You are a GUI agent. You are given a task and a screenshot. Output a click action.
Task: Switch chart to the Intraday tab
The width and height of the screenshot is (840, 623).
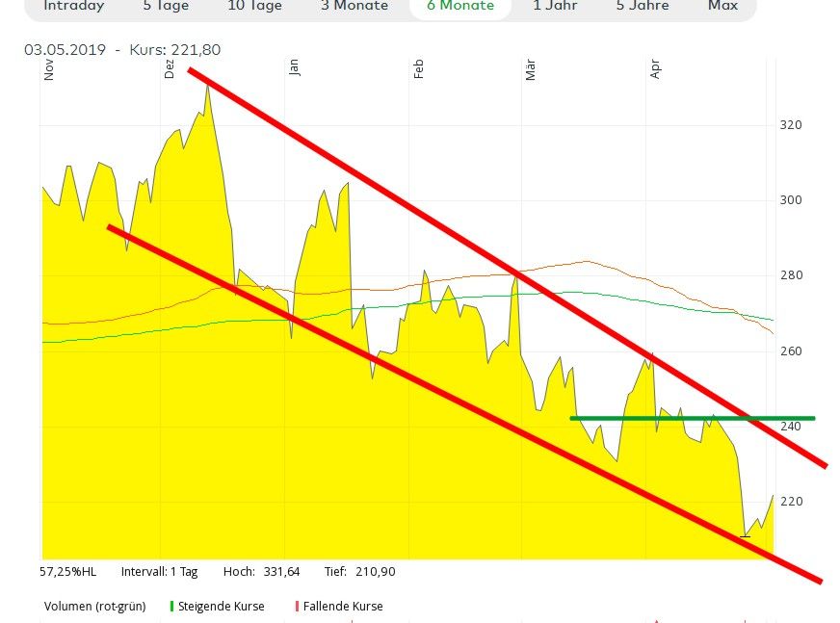click(x=74, y=6)
